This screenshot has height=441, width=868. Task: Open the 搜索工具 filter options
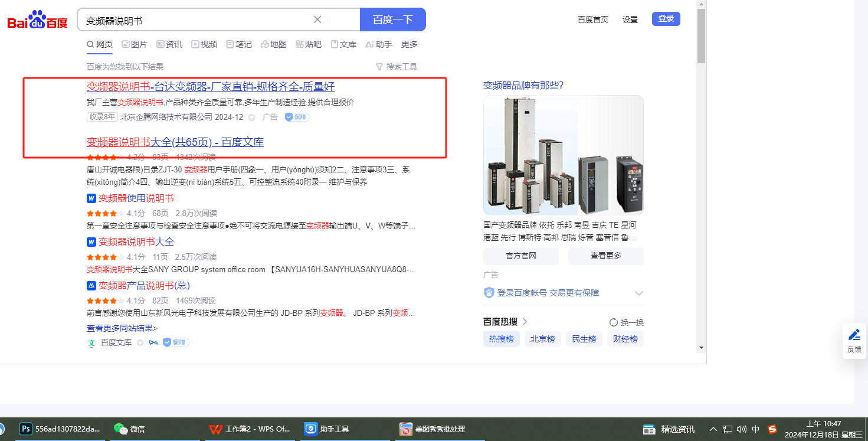[397, 67]
